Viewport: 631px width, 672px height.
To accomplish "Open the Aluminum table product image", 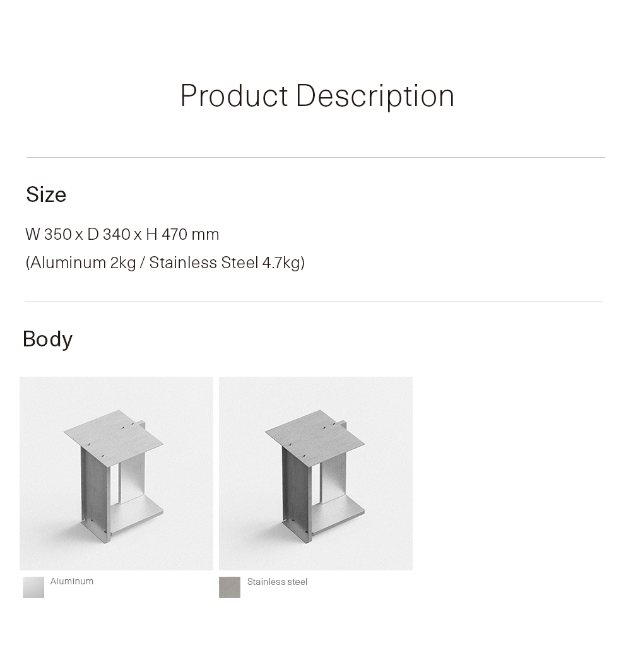I will [116, 473].
